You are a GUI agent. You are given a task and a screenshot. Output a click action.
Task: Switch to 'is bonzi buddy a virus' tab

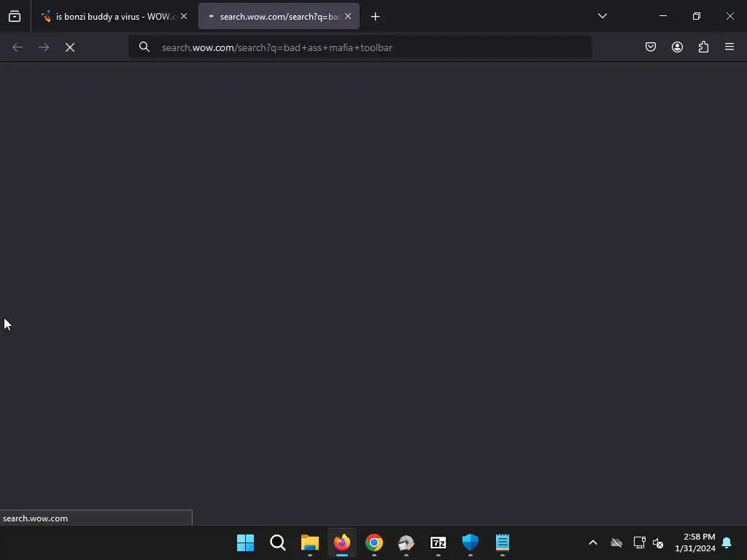(x=115, y=17)
